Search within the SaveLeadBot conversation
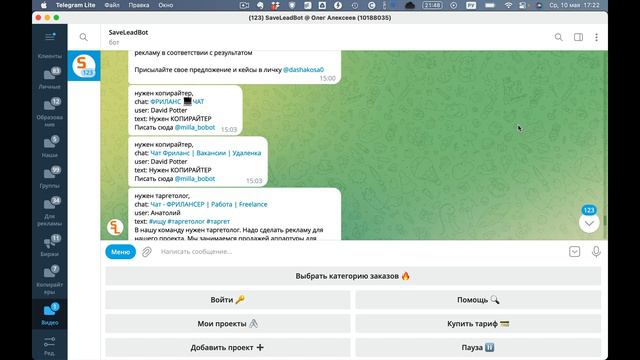The width and height of the screenshot is (640, 360). coord(558,37)
